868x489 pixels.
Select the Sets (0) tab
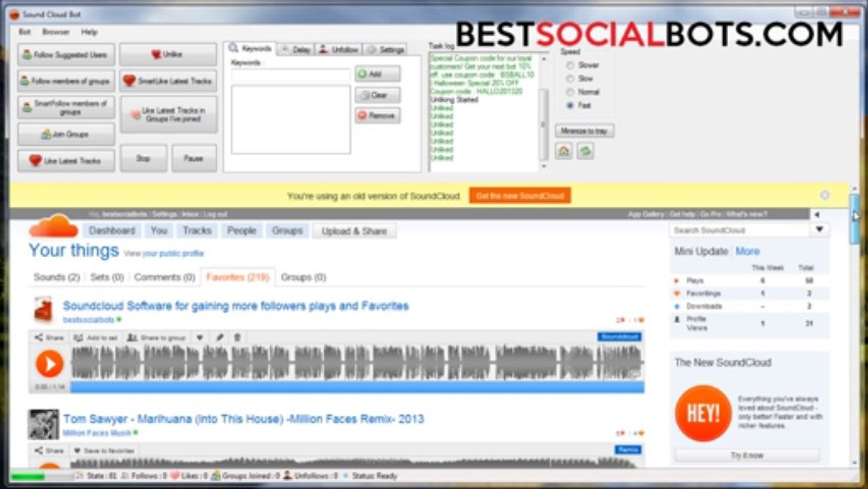(x=107, y=277)
